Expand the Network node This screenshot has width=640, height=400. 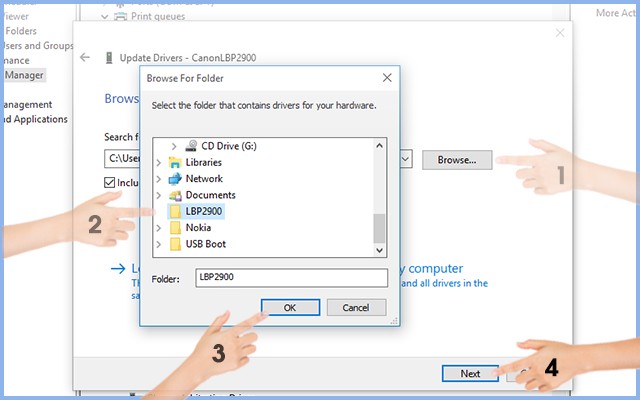point(159,179)
